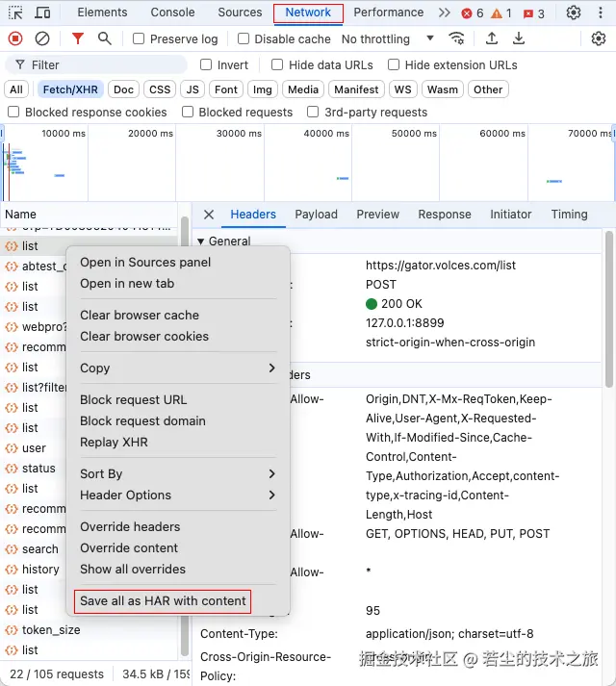The width and height of the screenshot is (616, 686).
Task: Switch to the Performance panel
Action: [389, 13]
